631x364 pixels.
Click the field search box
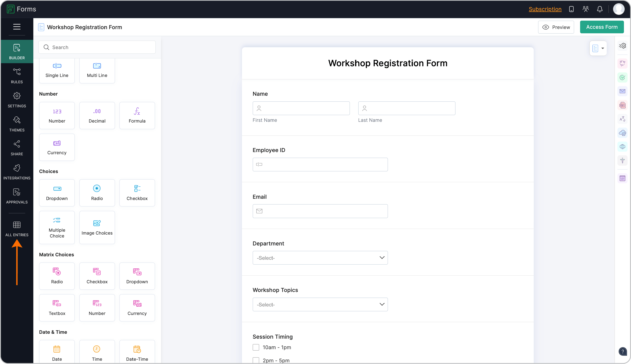pos(97,47)
